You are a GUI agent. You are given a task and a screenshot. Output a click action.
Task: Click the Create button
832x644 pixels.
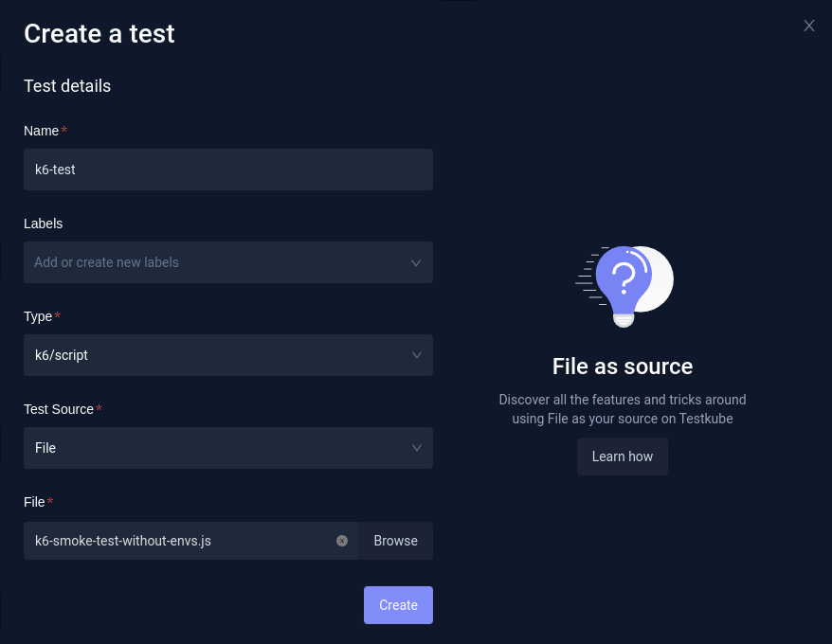point(398,605)
